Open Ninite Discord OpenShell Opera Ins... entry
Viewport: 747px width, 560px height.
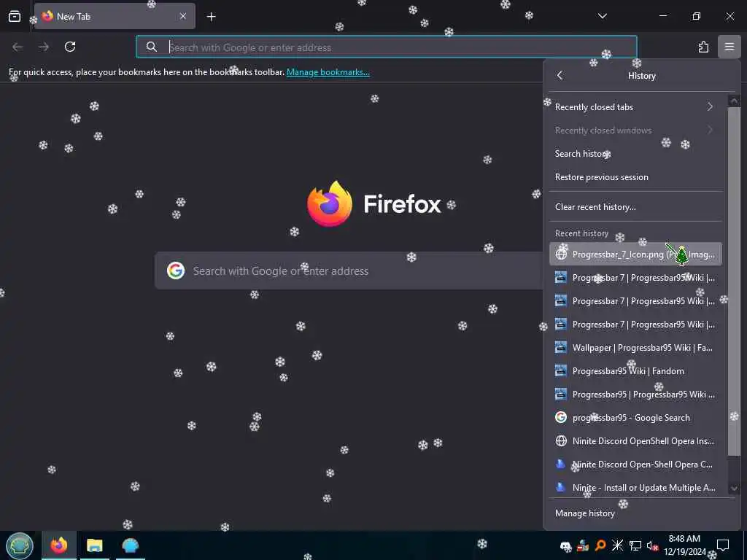(635, 440)
